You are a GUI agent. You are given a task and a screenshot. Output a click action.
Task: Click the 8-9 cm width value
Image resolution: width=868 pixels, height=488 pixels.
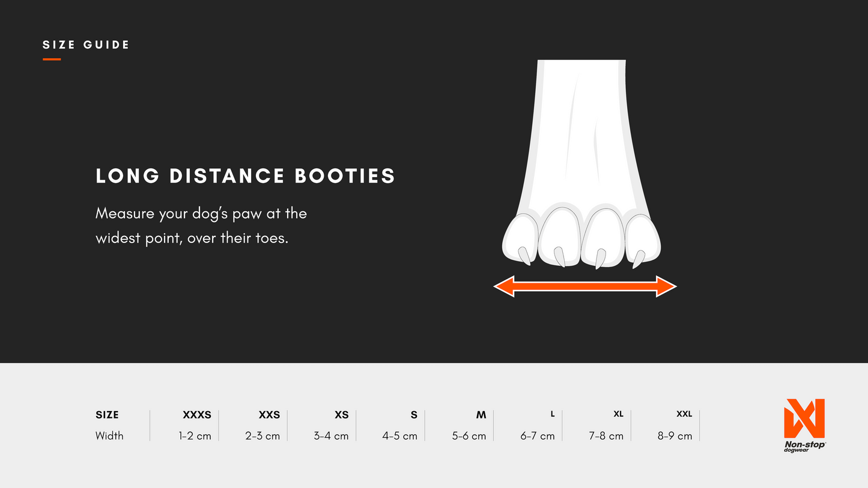pyautogui.click(x=675, y=436)
